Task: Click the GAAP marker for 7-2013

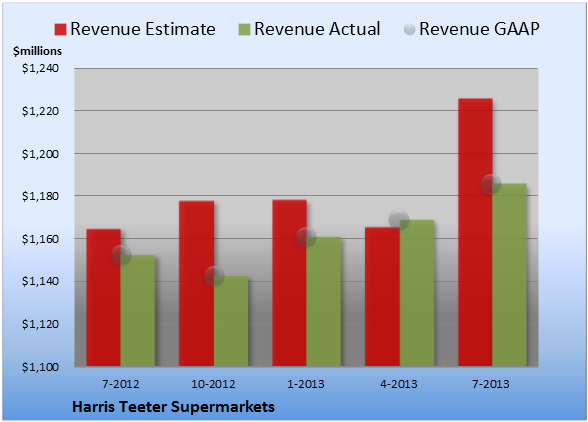Action: click(491, 184)
